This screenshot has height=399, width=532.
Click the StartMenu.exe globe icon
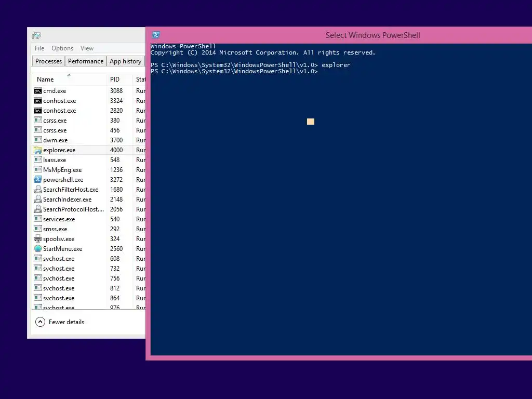[x=37, y=249]
